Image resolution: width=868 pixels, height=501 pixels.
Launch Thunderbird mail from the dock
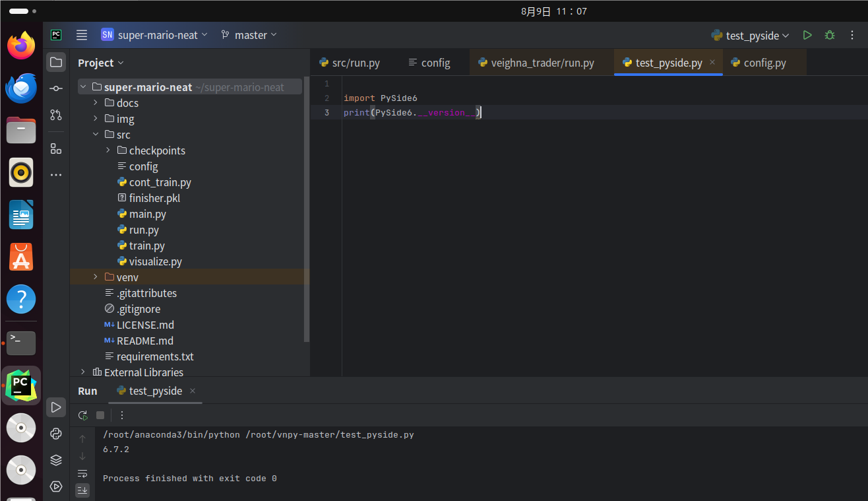(21, 88)
